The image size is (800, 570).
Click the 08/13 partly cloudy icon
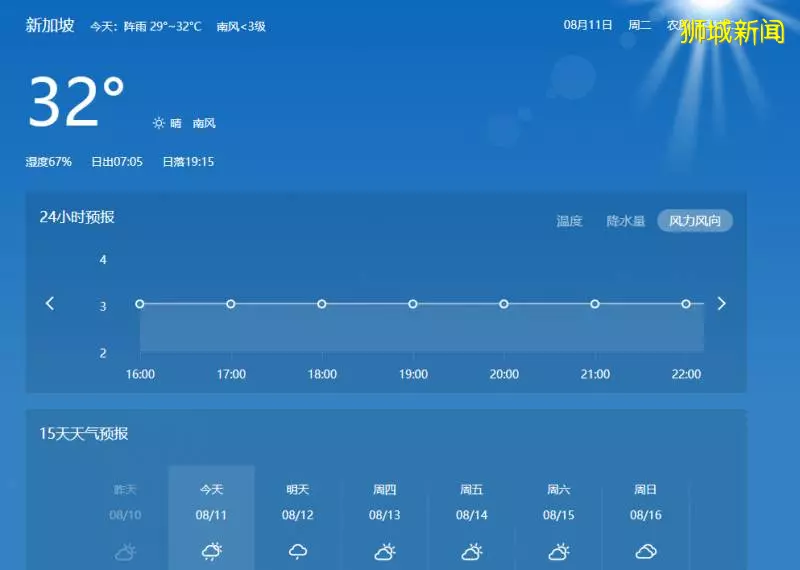click(x=385, y=552)
